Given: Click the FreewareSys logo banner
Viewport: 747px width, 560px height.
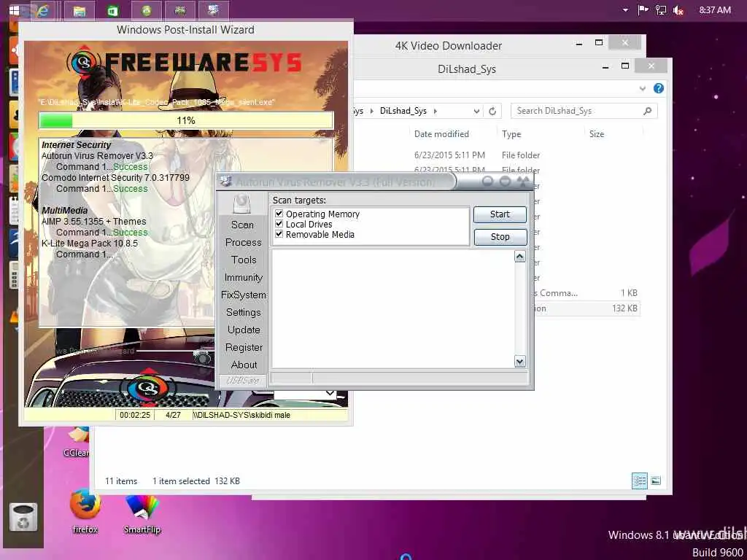Looking at the screenshot, I should (x=185, y=63).
